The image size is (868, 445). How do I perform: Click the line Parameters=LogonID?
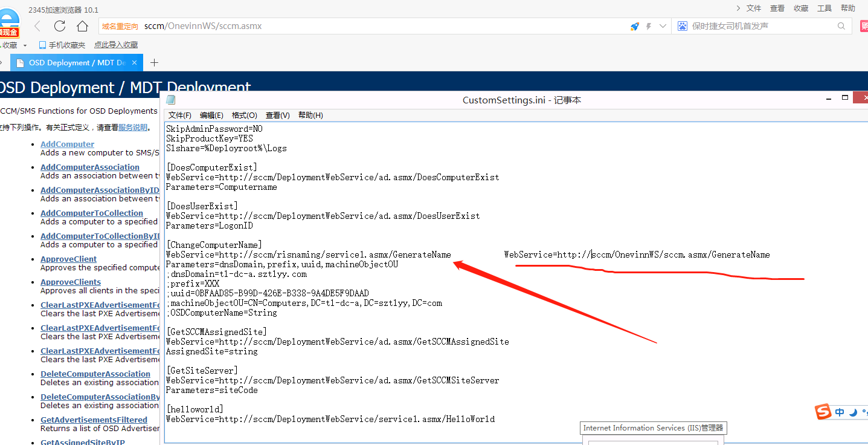click(210, 226)
